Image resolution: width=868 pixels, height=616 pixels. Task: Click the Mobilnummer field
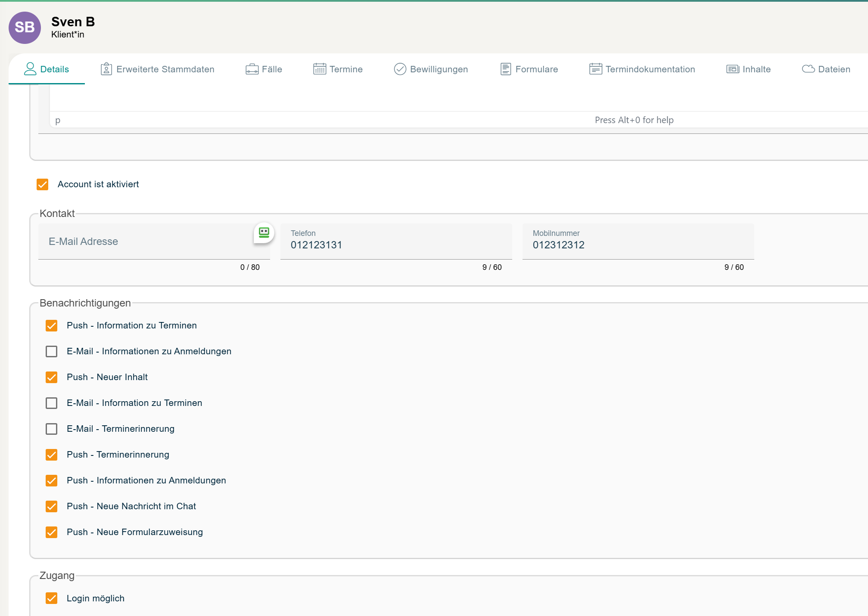pyautogui.click(x=638, y=245)
